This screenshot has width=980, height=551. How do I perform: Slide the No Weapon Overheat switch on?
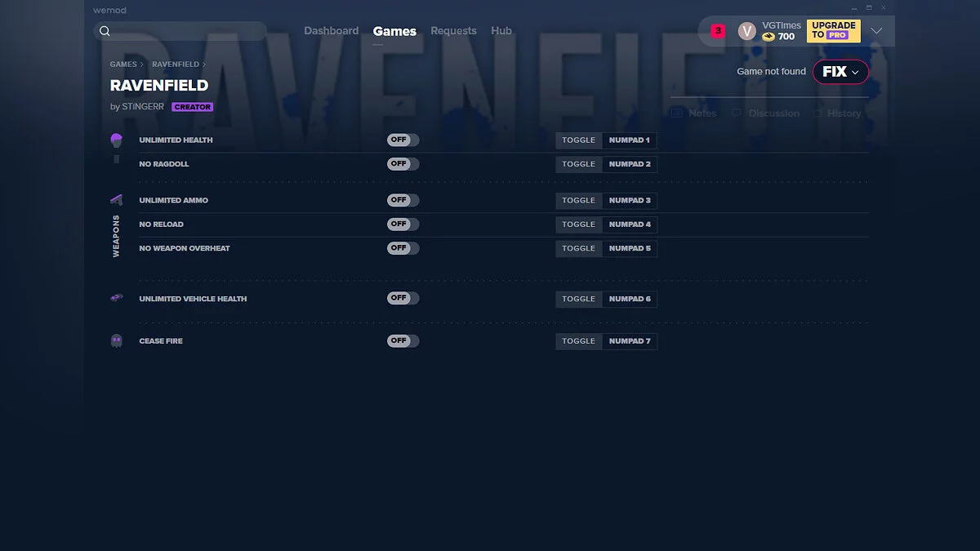403,248
